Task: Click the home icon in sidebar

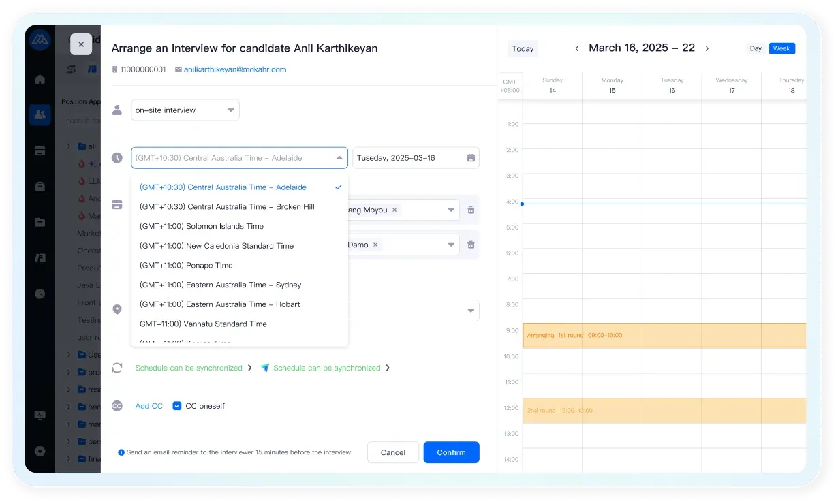Action: click(40, 79)
